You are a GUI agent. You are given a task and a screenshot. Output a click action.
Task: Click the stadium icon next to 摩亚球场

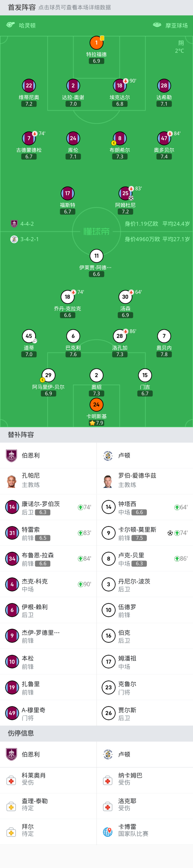pos(157,25)
